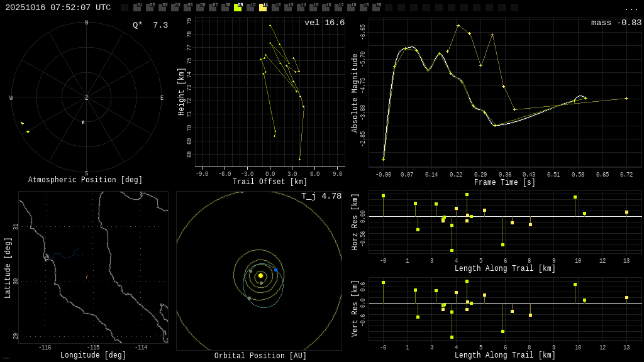Click the blue Earth marker on orbit

pos(275,270)
